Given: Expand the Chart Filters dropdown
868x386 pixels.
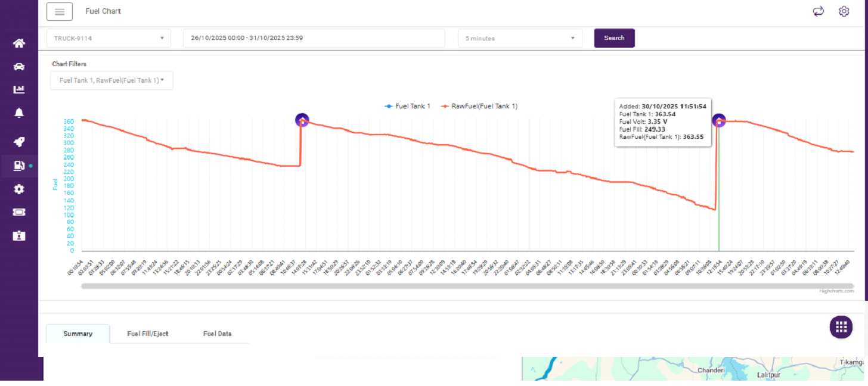Looking at the screenshot, I should [111, 80].
